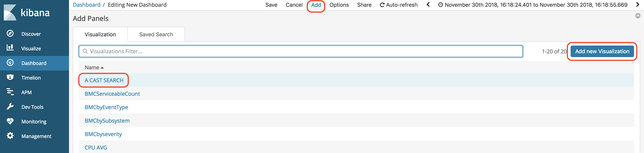Switch to the Visualization tab
The width and height of the screenshot is (644, 153).
point(100,34)
